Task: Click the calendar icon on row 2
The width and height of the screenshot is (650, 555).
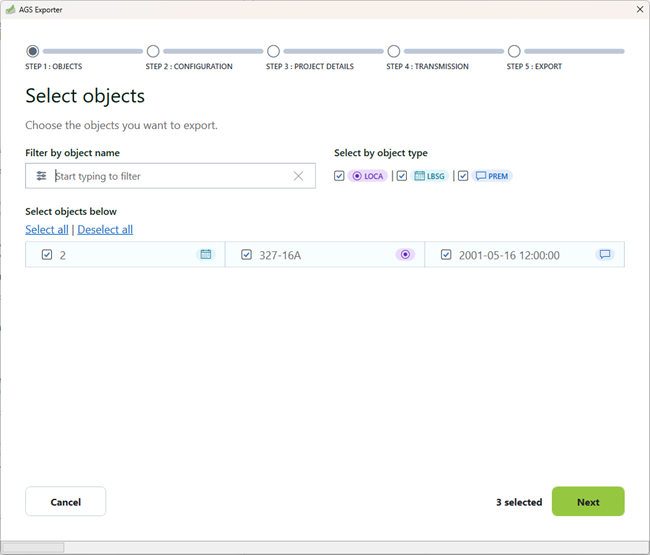Action: (206, 255)
